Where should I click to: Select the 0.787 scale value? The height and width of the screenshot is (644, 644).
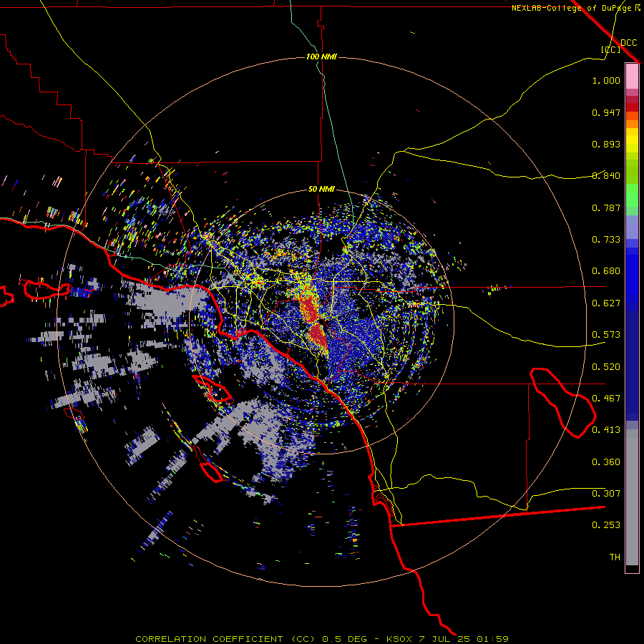coord(606,208)
